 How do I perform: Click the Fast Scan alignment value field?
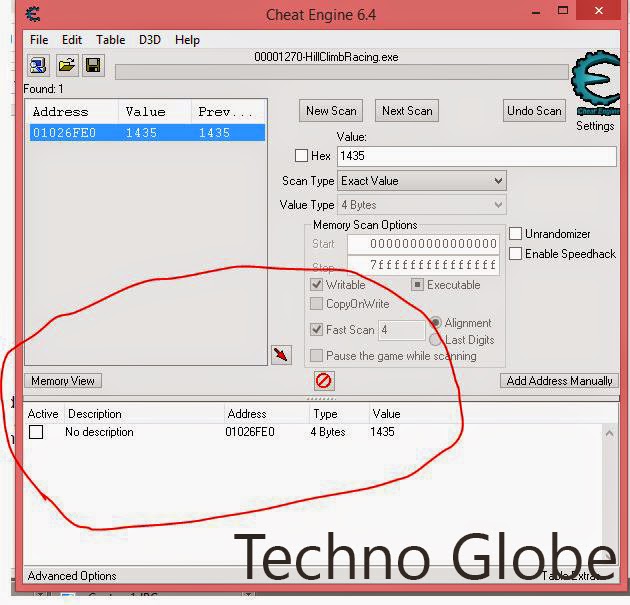401,330
